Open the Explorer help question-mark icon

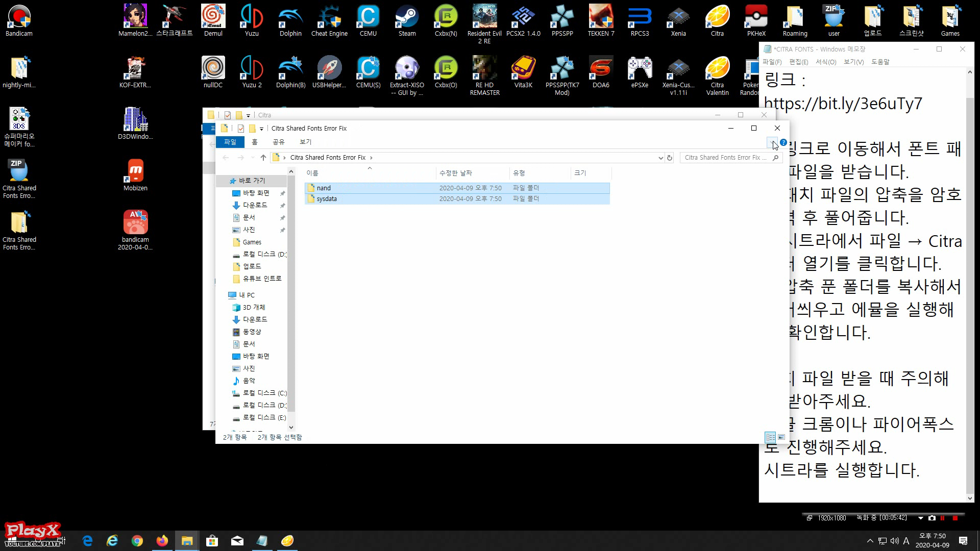(x=783, y=142)
